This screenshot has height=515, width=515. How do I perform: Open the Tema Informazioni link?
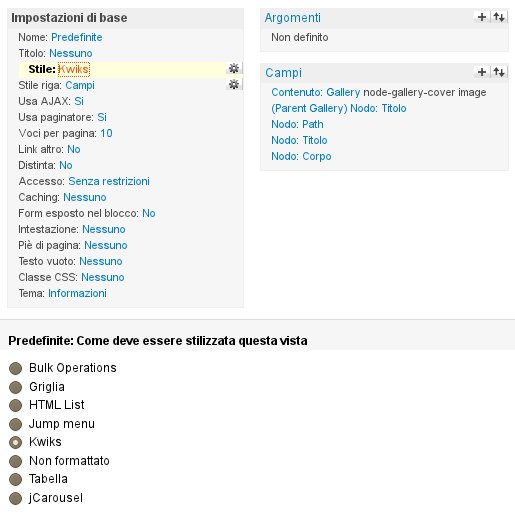pos(77,293)
